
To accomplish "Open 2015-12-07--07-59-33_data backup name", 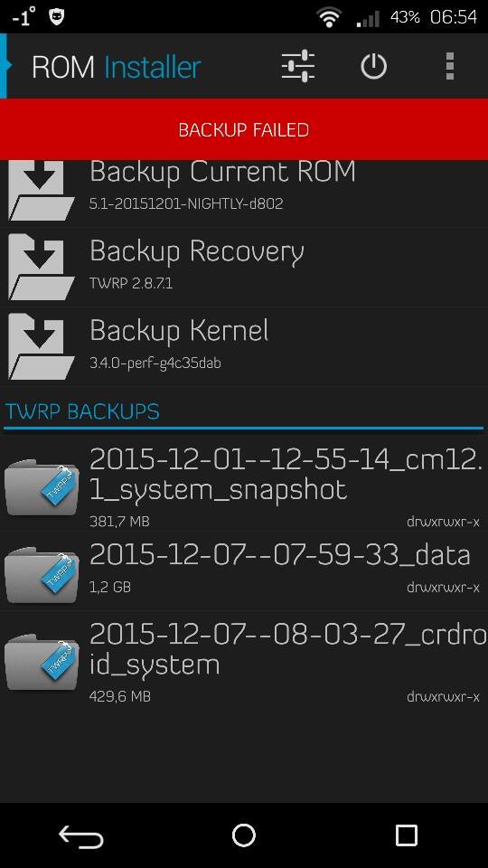I will pyautogui.click(x=280, y=554).
